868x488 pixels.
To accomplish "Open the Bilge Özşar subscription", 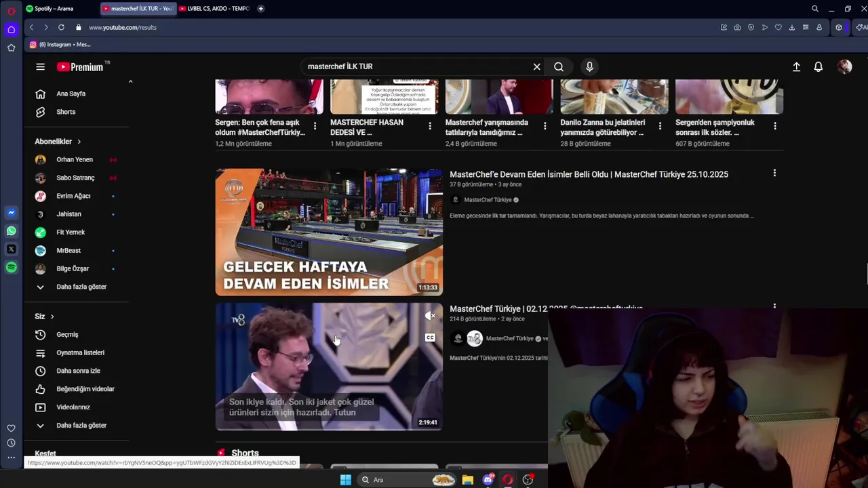I will 73,268.
